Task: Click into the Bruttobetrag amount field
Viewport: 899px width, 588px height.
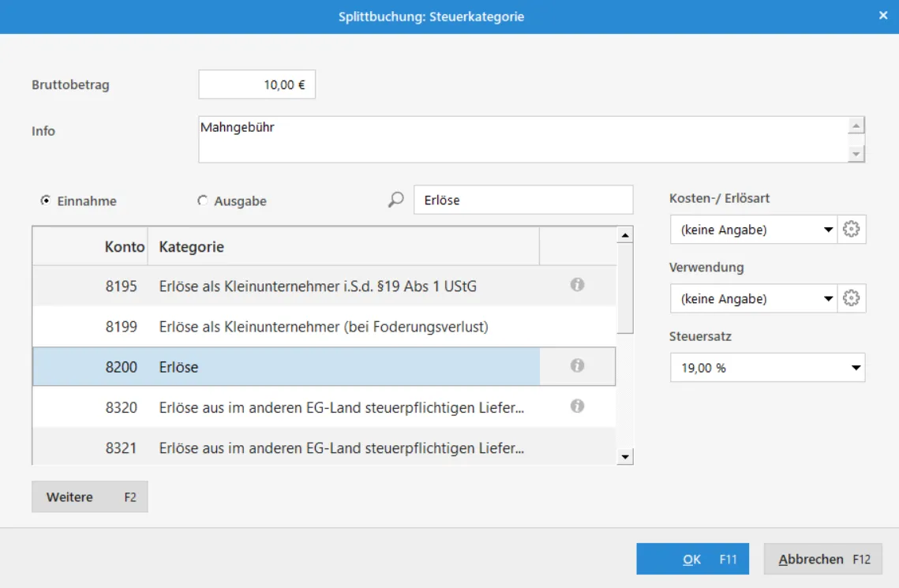Action: click(257, 85)
